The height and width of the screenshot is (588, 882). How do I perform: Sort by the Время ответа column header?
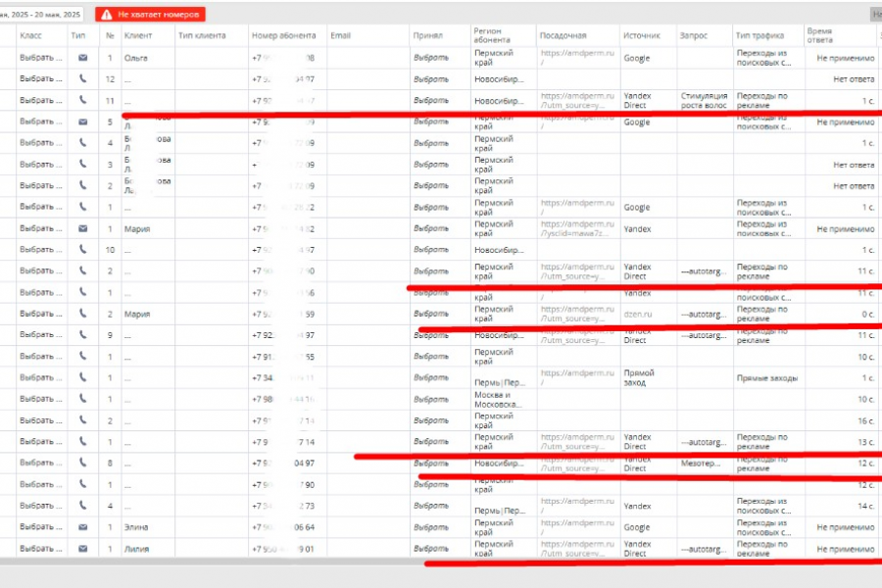[x=820, y=35]
